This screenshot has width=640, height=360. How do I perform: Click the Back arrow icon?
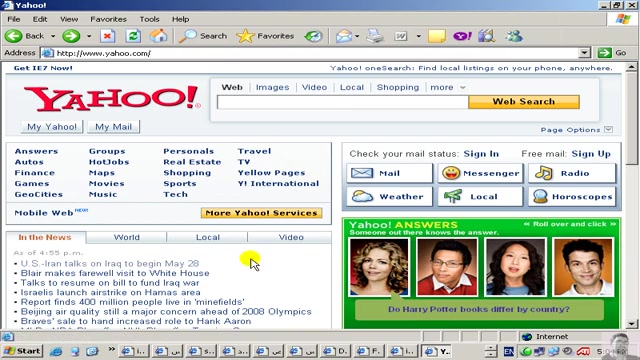click(x=13, y=36)
